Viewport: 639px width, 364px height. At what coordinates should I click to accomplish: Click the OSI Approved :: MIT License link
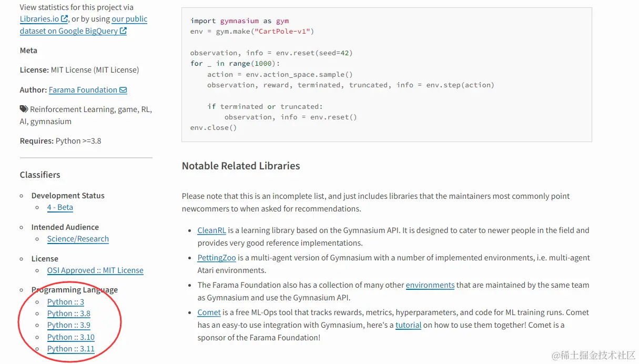tap(95, 270)
